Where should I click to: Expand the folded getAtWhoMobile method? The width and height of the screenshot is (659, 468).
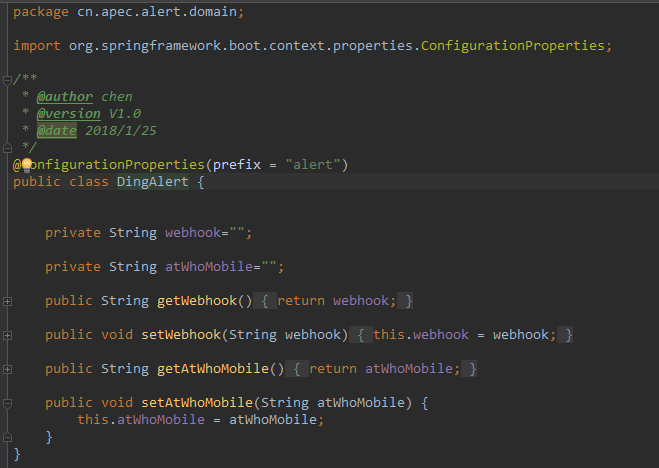pyautogui.click(x=7, y=369)
